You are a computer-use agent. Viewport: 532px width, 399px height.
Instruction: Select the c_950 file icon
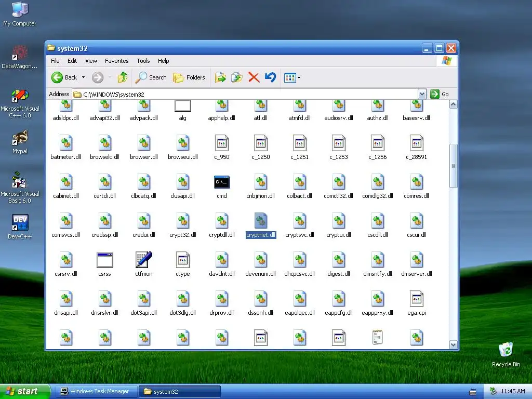point(221,143)
